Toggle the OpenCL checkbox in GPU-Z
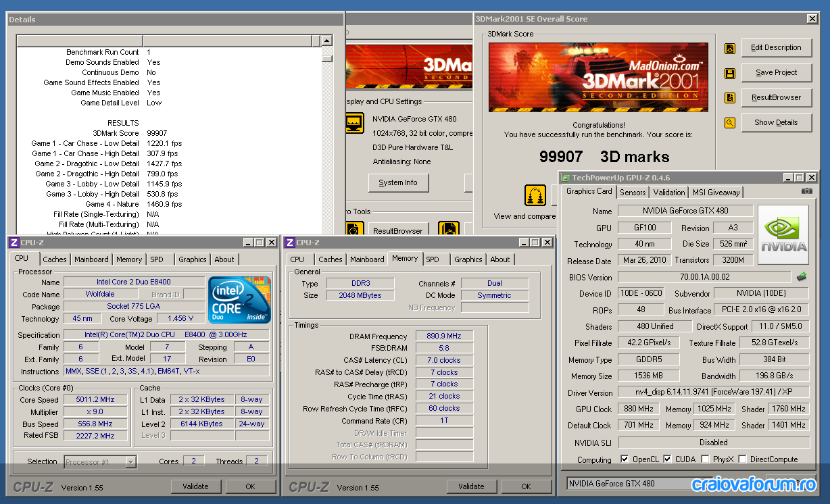 (x=625, y=459)
